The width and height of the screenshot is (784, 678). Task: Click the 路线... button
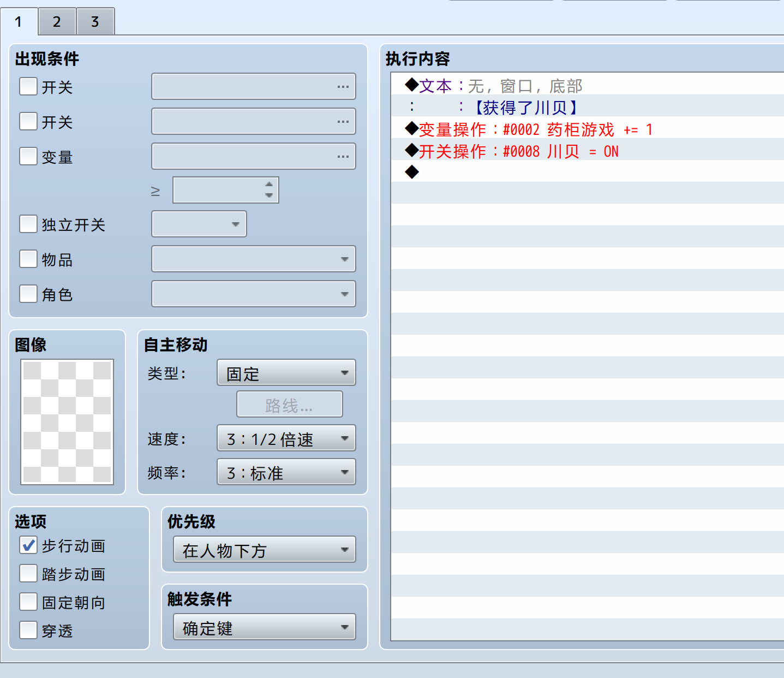290,405
